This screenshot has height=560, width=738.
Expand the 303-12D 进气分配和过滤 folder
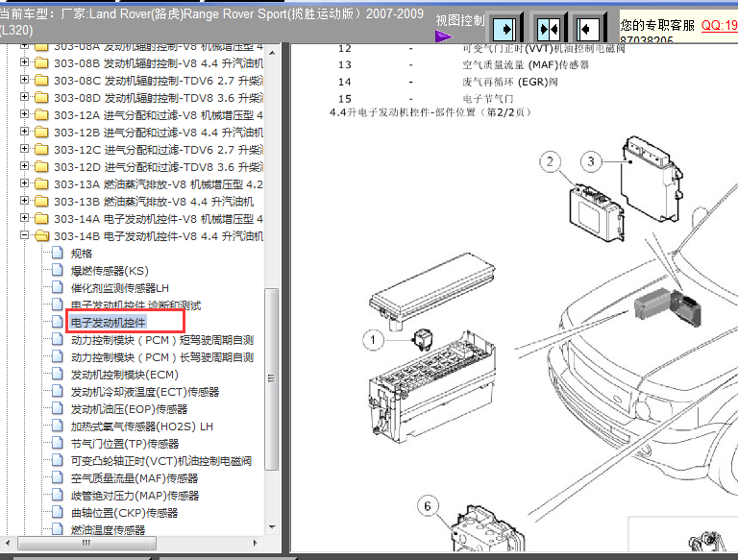tap(24, 166)
